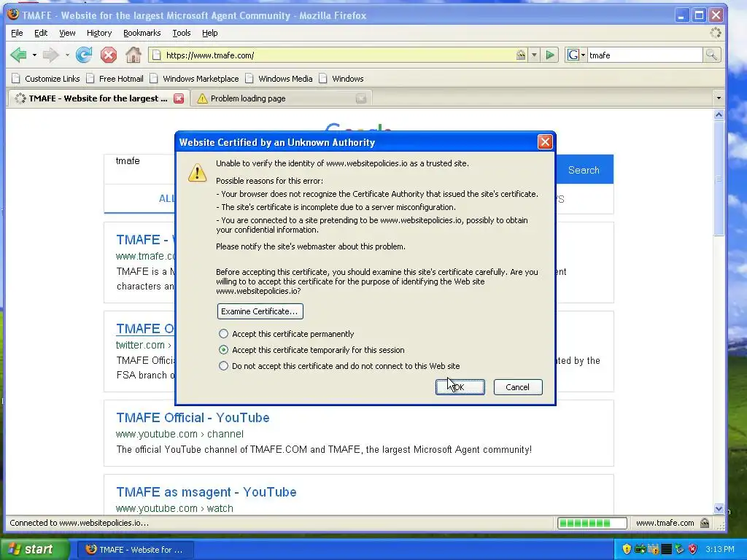The image size is (747, 560).
Task: Select Do not accept this certificate option
Action: [223, 366]
